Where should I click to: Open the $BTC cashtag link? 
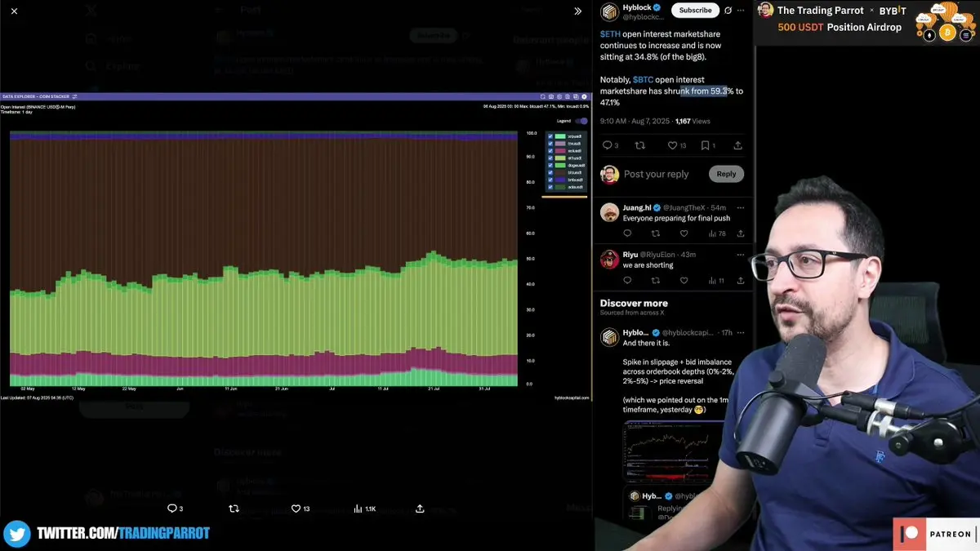coord(643,80)
